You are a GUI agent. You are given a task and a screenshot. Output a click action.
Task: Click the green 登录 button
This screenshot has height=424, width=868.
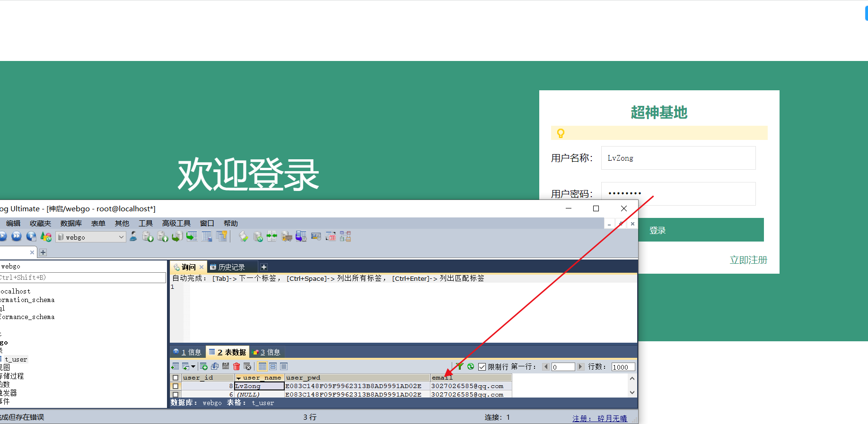coord(657,230)
